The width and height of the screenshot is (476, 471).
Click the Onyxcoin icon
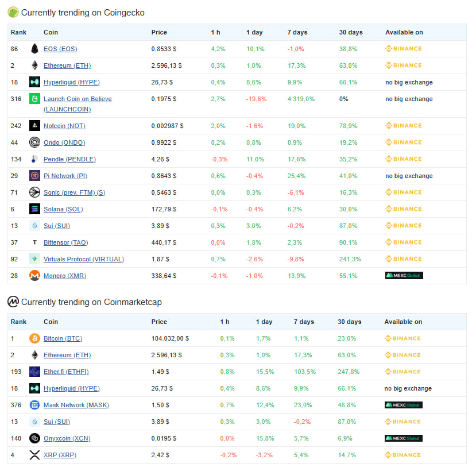pyautogui.click(x=34, y=438)
